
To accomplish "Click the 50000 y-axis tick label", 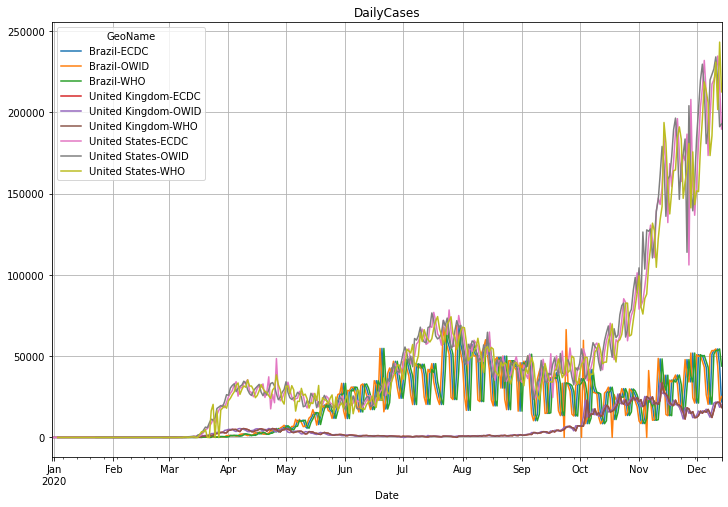I will (30, 357).
